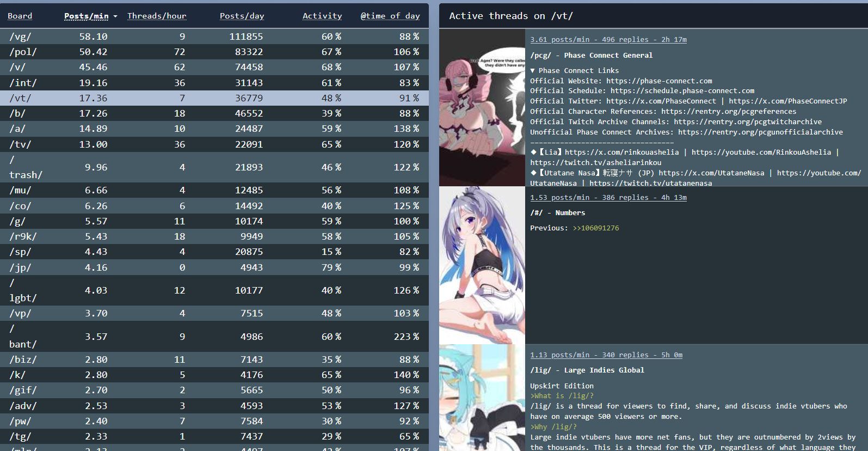Select the /co/ board row

pos(214,206)
